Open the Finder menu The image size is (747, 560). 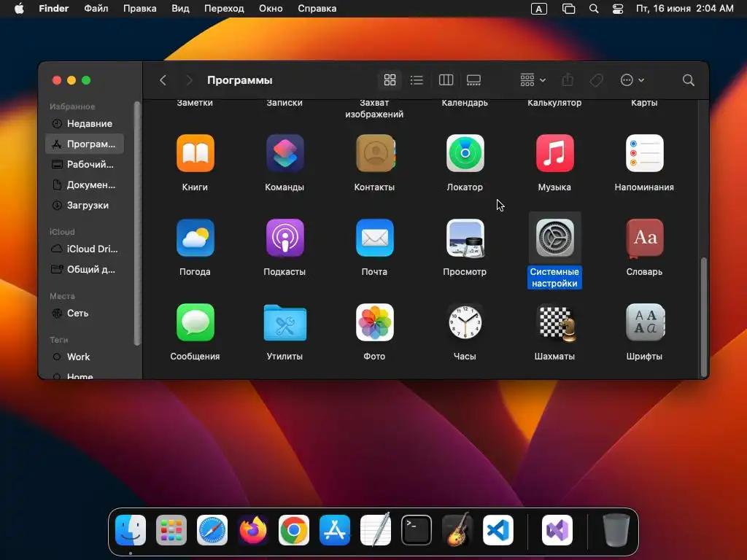[54, 9]
